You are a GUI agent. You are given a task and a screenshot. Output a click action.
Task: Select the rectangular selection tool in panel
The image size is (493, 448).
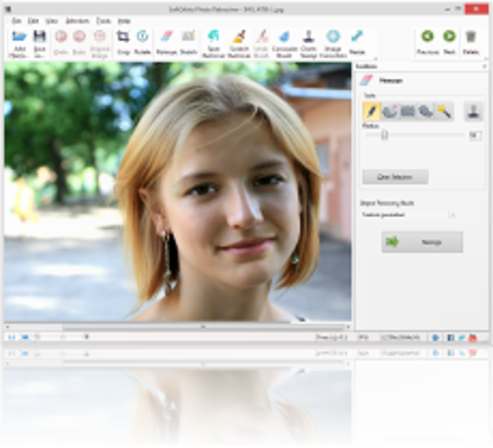point(407,111)
